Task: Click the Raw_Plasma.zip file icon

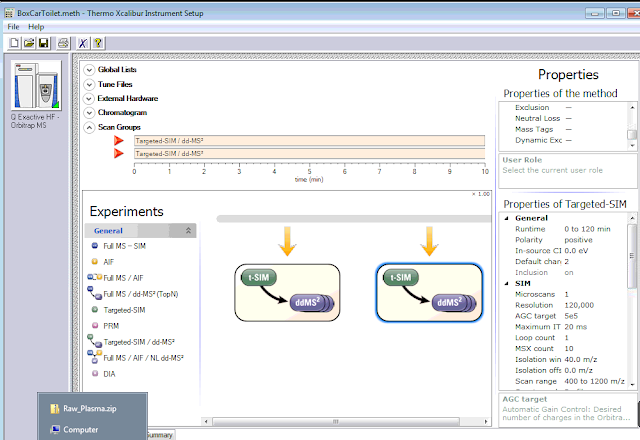Action: (54, 409)
